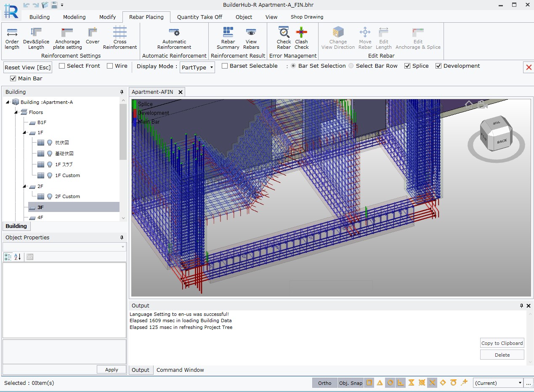Run the Clash Check tool
The width and height of the screenshot is (534, 392).
coord(301,38)
